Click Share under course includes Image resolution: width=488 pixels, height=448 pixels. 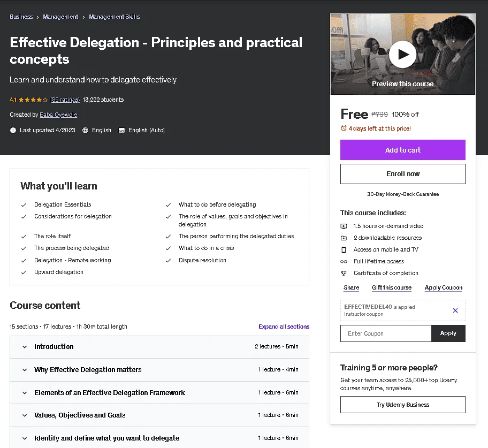coord(351,287)
